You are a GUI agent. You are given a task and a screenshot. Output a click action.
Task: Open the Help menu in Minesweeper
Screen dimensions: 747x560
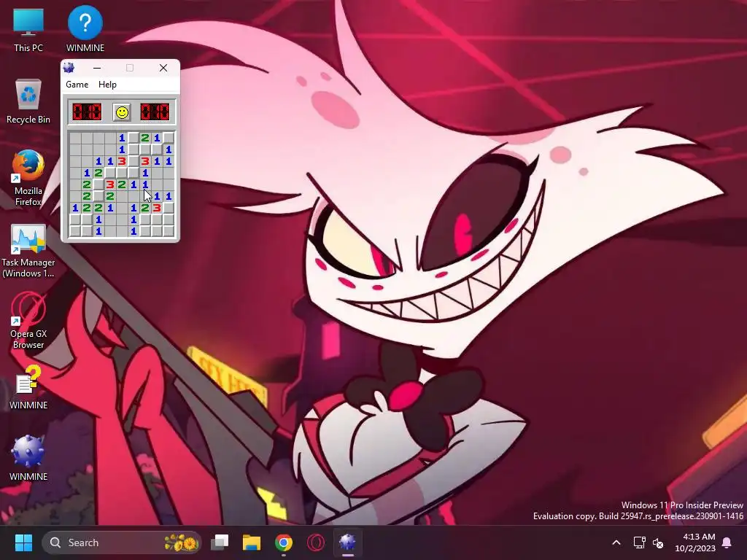[x=107, y=85]
